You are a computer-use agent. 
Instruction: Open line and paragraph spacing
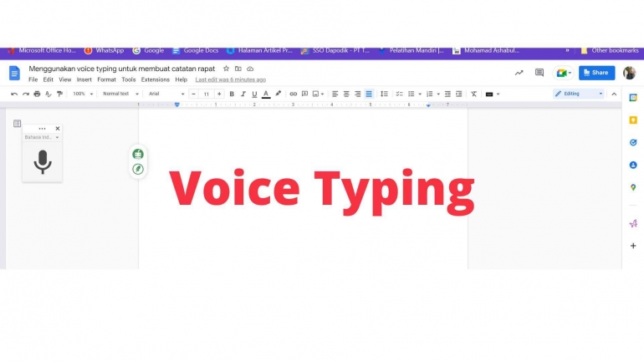pyautogui.click(x=384, y=94)
